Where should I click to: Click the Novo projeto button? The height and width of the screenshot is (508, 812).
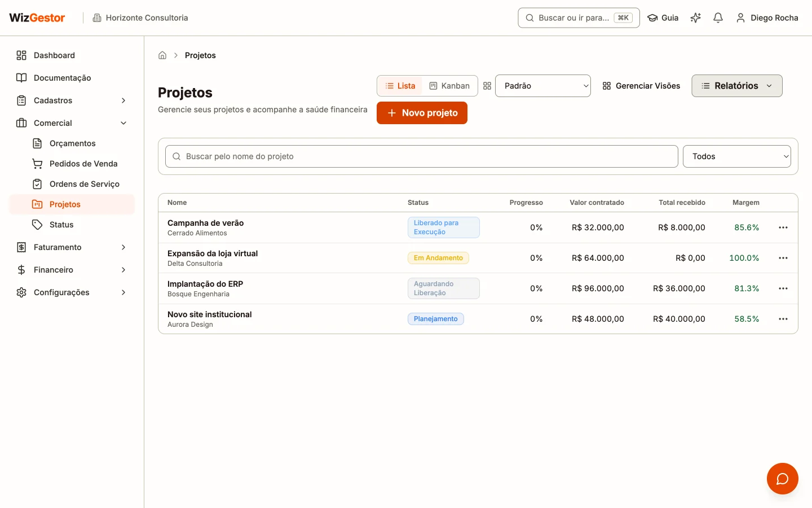[x=422, y=113]
